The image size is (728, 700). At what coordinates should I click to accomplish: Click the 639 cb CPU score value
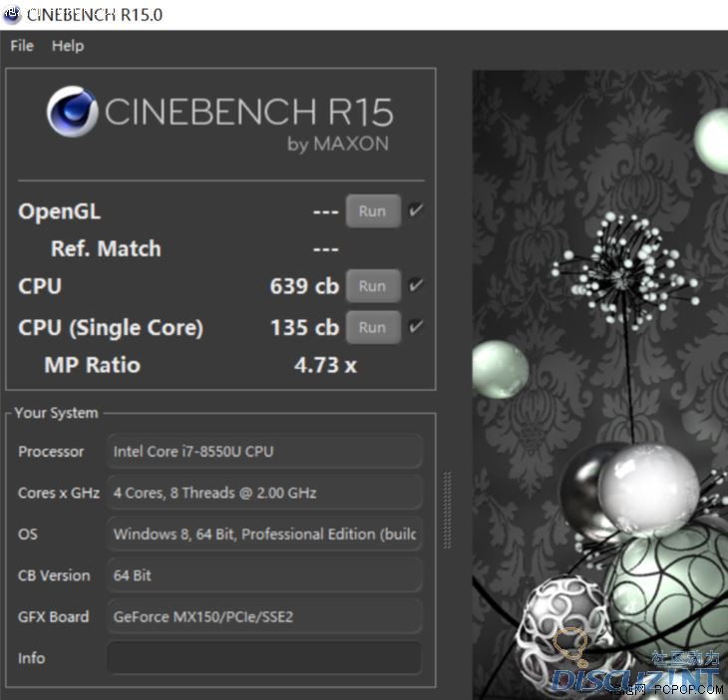coord(304,286)
